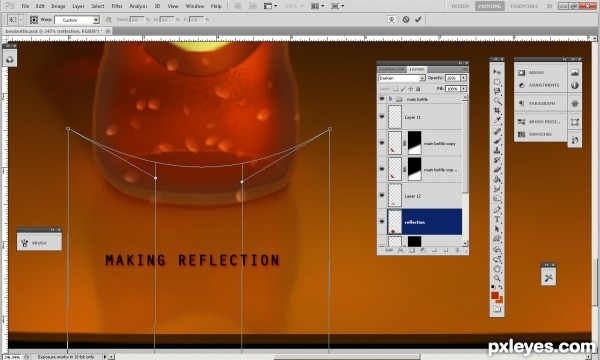600x360 pixels.
Task: Open the layer style fx menu
Action: 401,251
